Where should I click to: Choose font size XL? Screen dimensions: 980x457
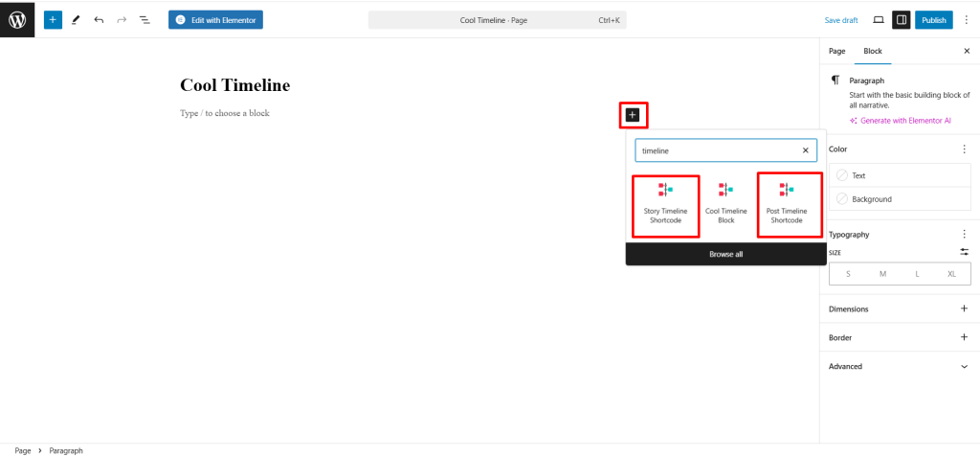click(x=952, y=274)
